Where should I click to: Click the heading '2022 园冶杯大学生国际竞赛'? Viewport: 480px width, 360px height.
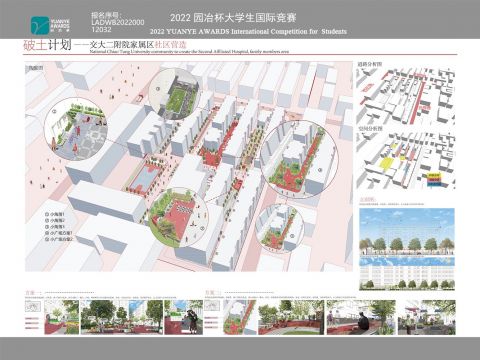pyautogui.click(x=233, y=18)
